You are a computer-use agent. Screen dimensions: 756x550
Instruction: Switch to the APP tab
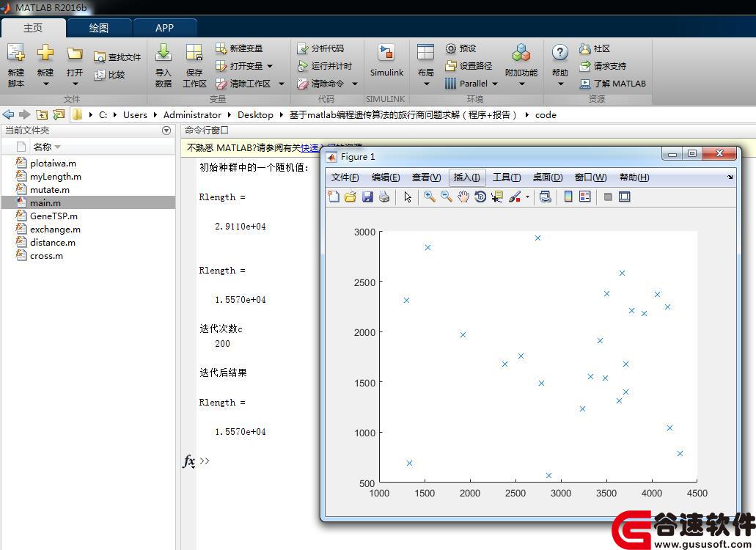(164, 28)
